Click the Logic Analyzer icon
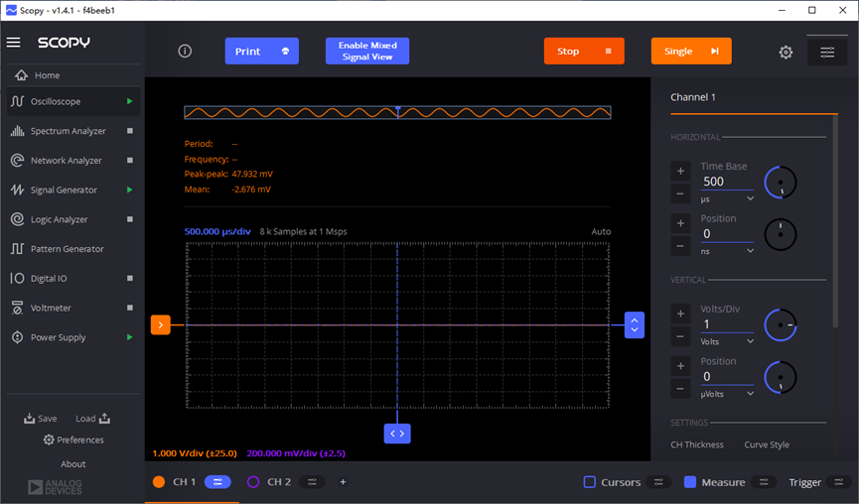Viewport: 859px width, 504px height. tap(17, 219)
